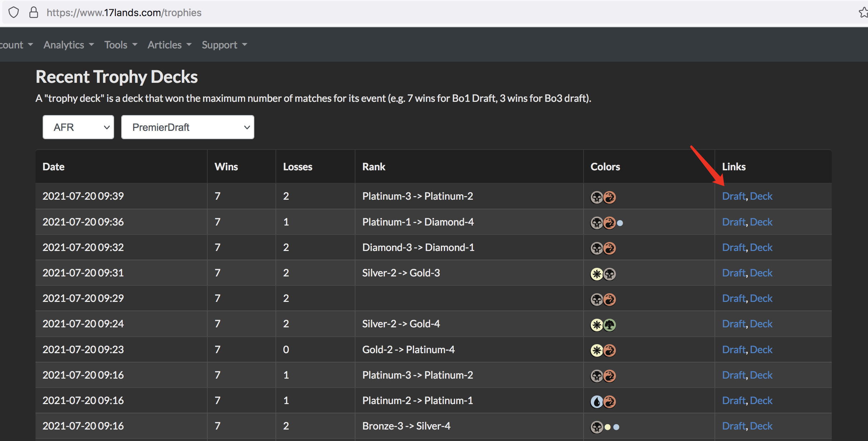The width and height of the screenshot is (868, 441).
Task: Open Deck link for 7-0 Gold-2 trophy
Action: click(761, 350)
